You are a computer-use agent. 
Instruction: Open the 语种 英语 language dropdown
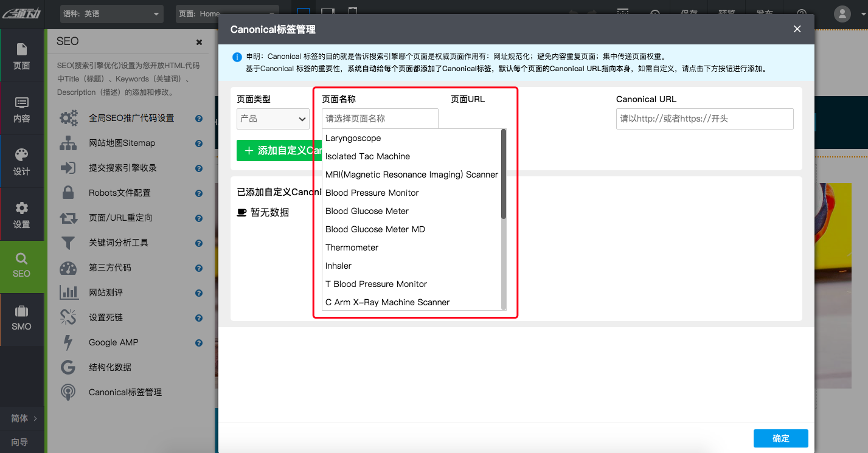[x=112, y=13]
